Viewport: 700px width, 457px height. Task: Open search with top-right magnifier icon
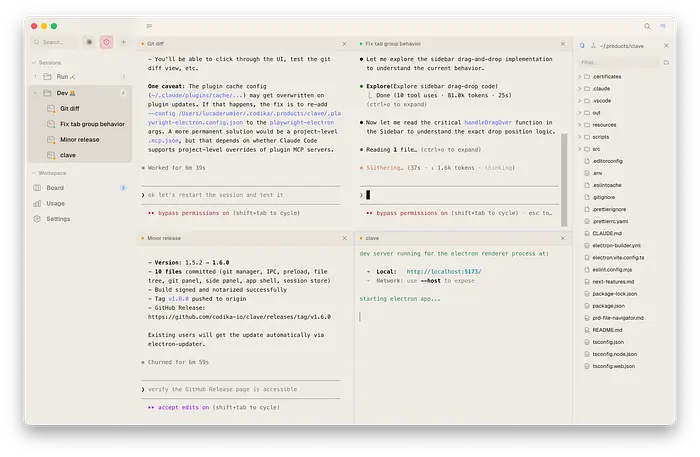click(x=646, y=26)
